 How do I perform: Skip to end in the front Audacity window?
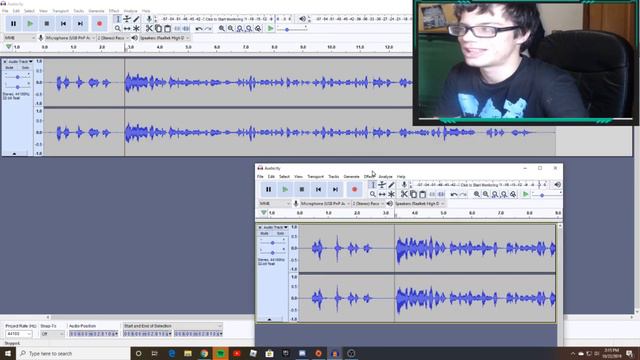coord(335,189)
